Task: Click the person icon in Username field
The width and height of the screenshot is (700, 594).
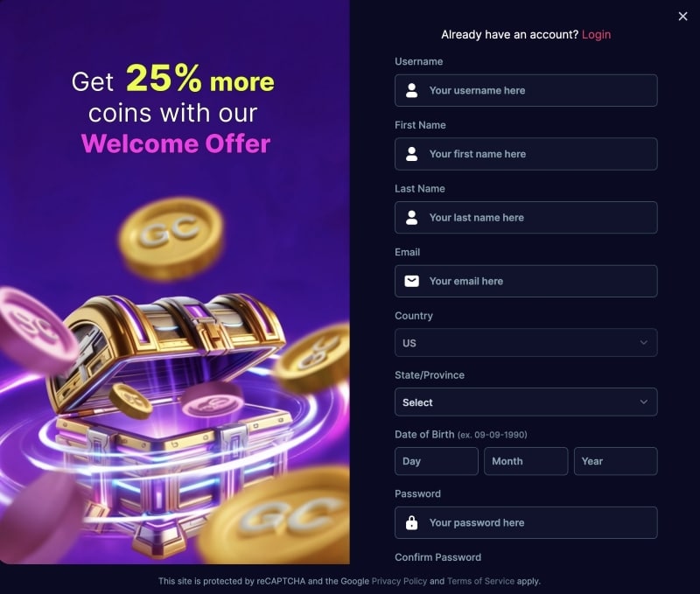Action: point(411,90)
